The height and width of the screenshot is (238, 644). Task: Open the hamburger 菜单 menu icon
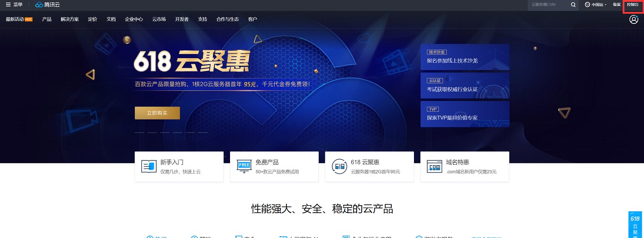[x=8, y=5]
